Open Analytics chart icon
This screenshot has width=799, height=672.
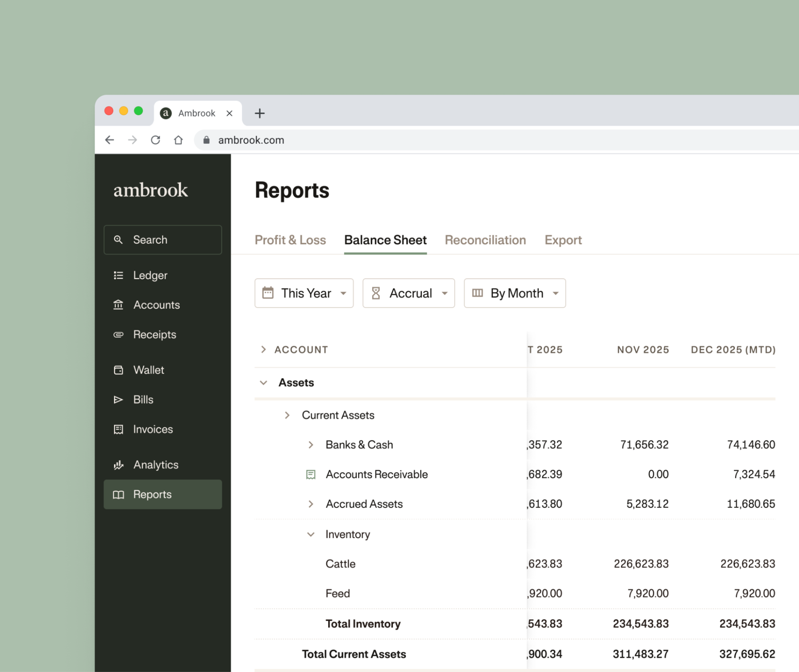[118, 465]
